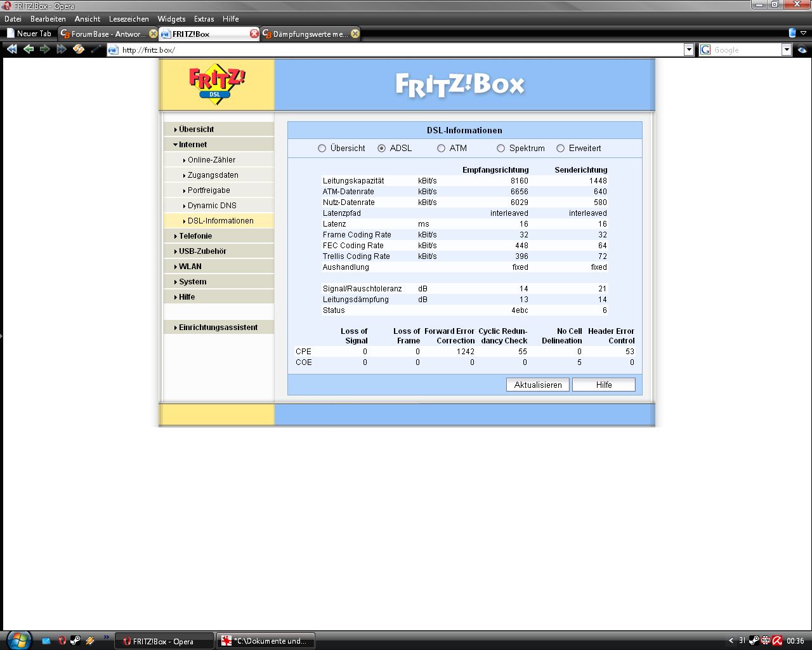This screenshot has height=650, width=812.
Task: Close the ForumBase tab
Action: pos(153,34)
